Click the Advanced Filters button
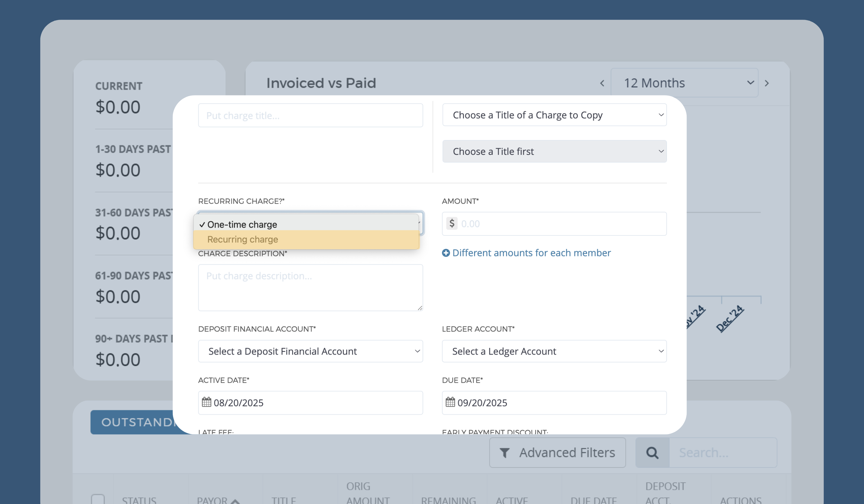Image resolution: width=864 pixels, height=504 pixels. (557, 452)
